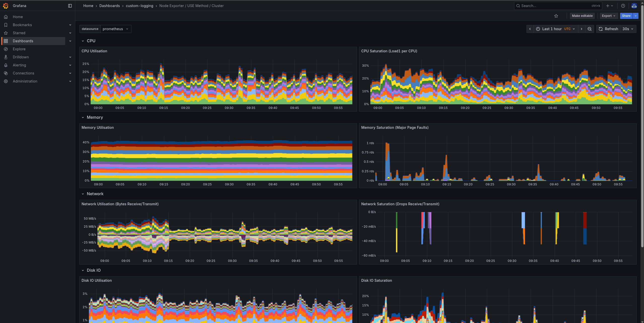The width and height of the screenshot is (644, 323).
Task: Click the Last 1 hour time picker
Action: 552,29
